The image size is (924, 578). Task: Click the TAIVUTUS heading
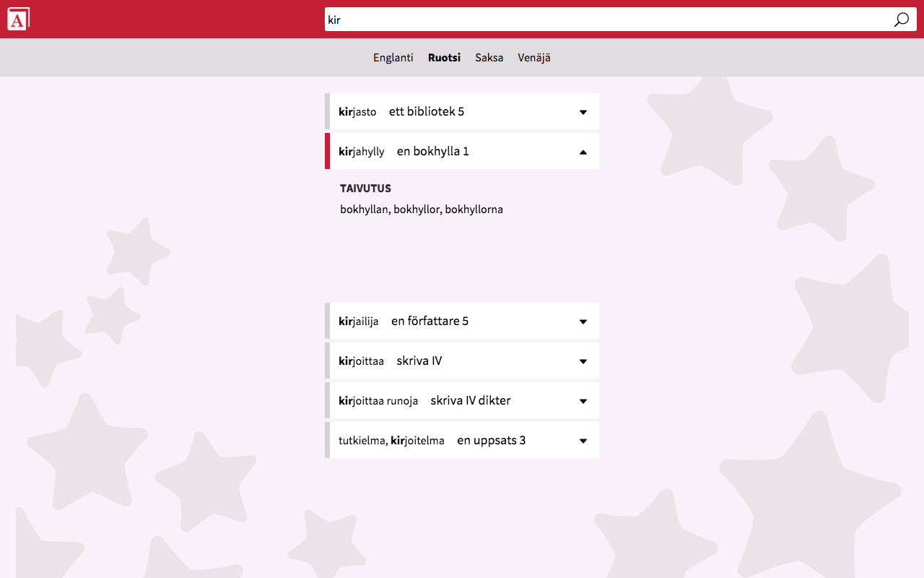point(366,189)
